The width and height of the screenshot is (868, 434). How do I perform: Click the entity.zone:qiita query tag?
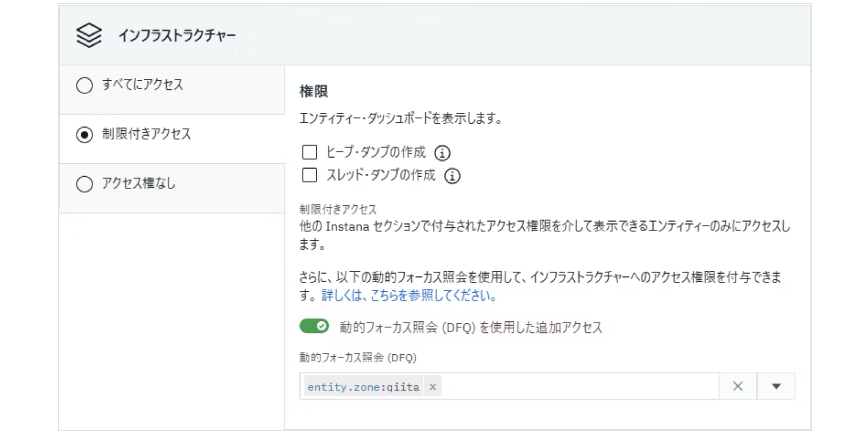pos(363,387)
